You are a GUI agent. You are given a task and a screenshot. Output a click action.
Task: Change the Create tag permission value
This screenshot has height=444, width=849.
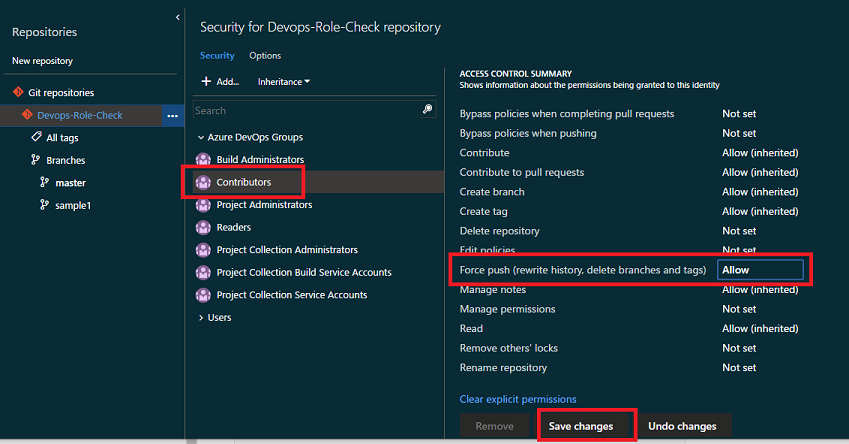point(760,211)
